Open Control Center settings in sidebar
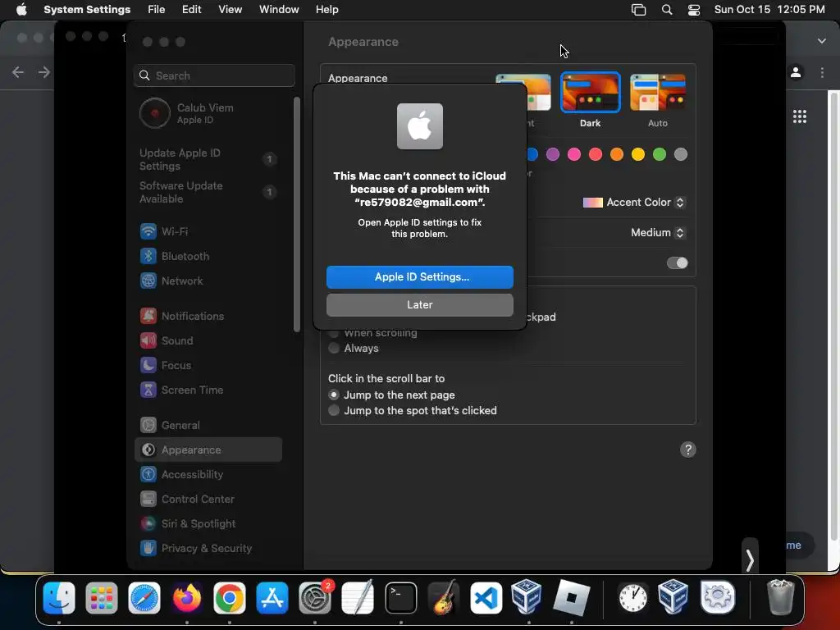 (209, 500)
